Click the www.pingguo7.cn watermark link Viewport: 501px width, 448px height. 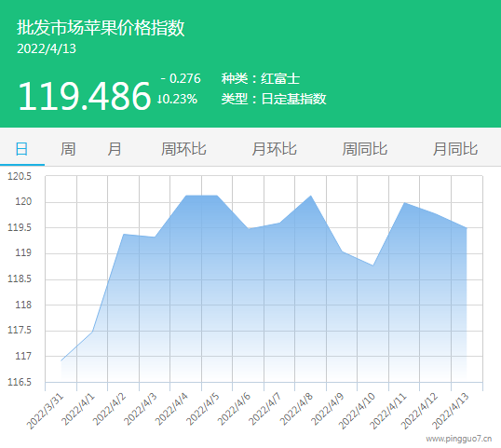tap(459, 439)
